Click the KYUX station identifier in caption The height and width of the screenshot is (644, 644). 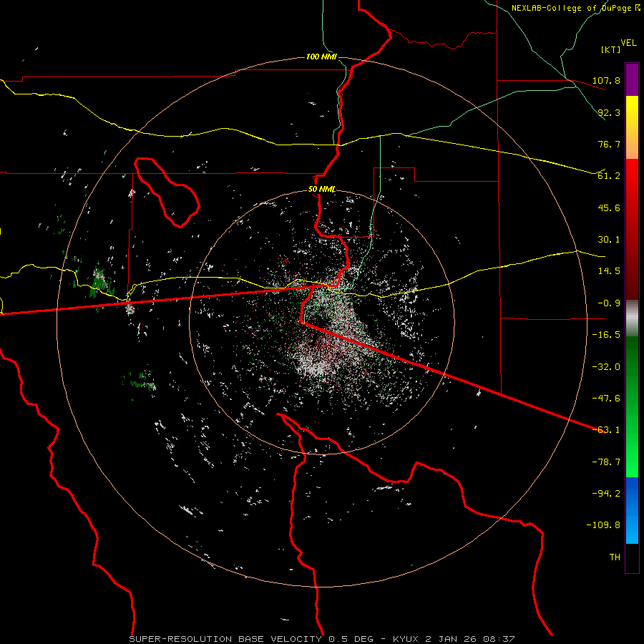(x=406, y=639)
